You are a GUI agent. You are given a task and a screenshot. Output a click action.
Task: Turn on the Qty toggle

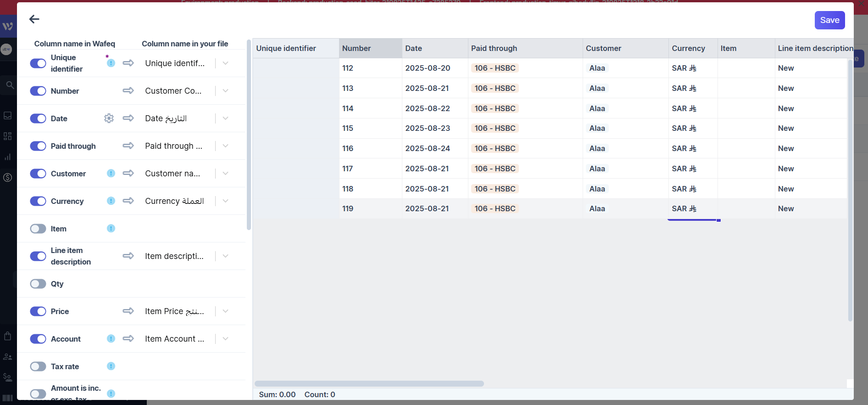click(38, 284)
